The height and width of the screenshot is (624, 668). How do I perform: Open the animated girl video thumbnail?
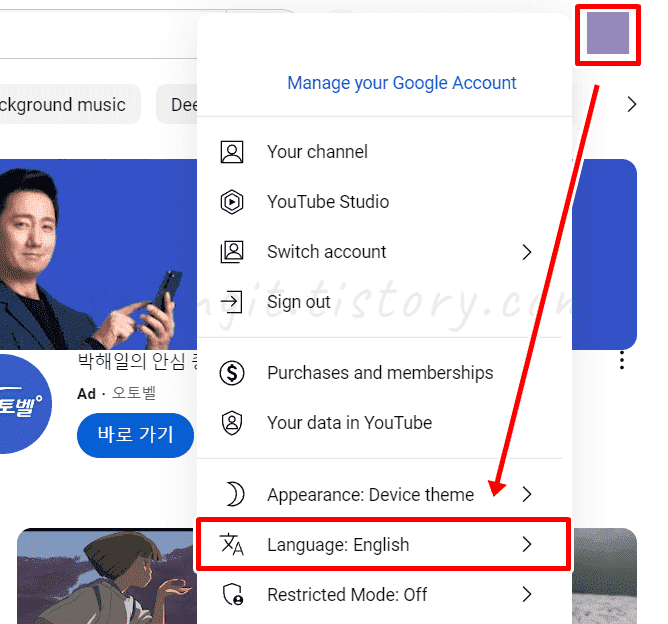click(x=107, y=576)
